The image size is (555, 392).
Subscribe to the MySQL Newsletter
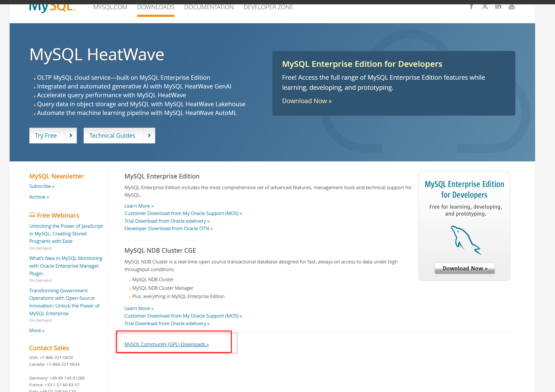pos(42,186)
